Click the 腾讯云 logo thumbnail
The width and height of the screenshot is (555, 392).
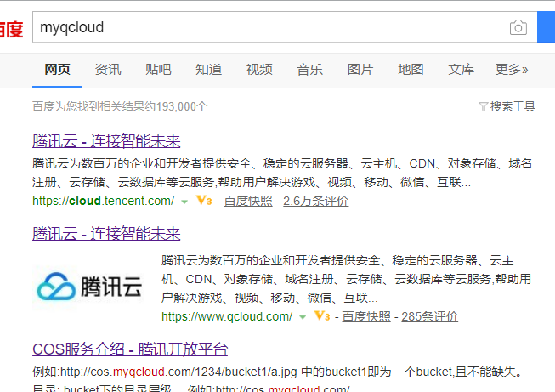pyautogui.click(x=89, y=287)
